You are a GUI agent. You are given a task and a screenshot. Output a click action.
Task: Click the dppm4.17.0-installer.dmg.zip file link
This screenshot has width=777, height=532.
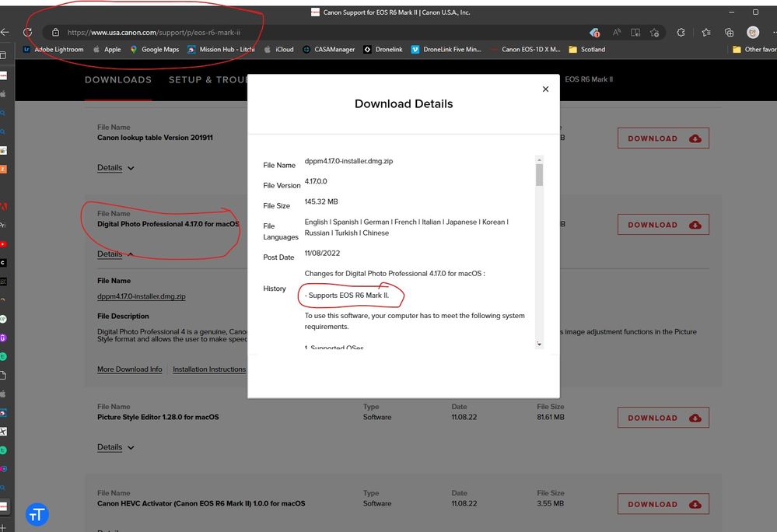(x=141, y=296)
